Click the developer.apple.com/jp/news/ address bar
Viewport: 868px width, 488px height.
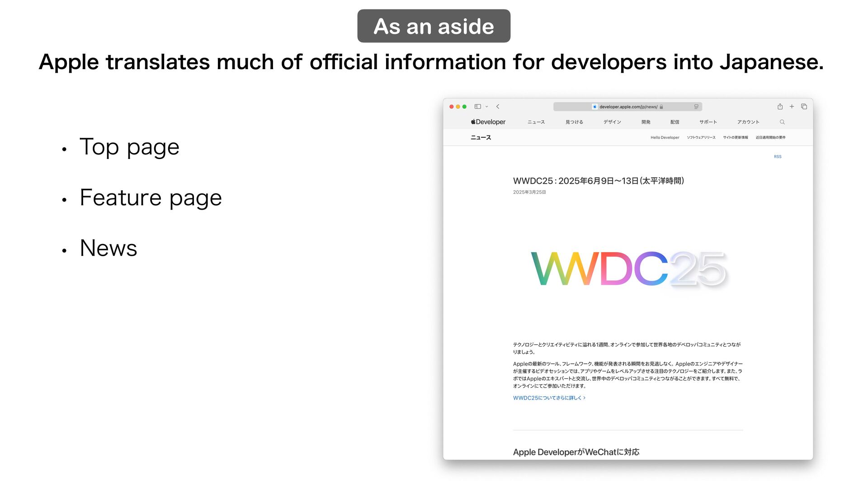(x=627, y=107)
